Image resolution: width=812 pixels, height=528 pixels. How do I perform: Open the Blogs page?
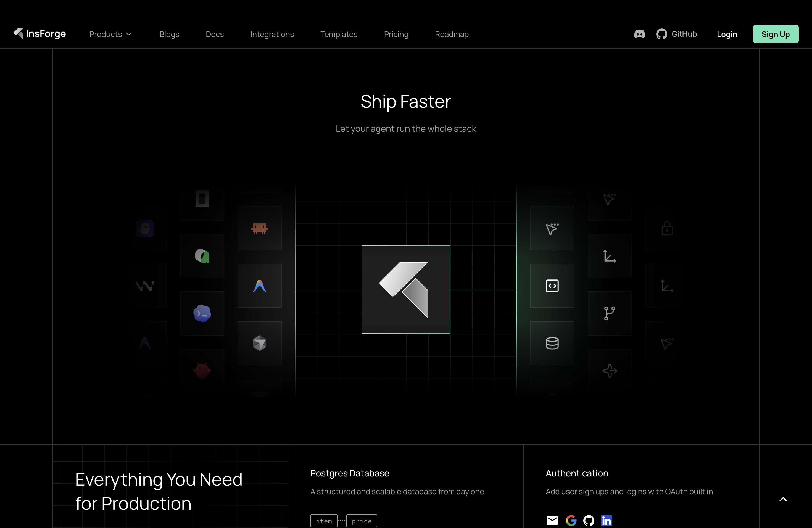169,34
